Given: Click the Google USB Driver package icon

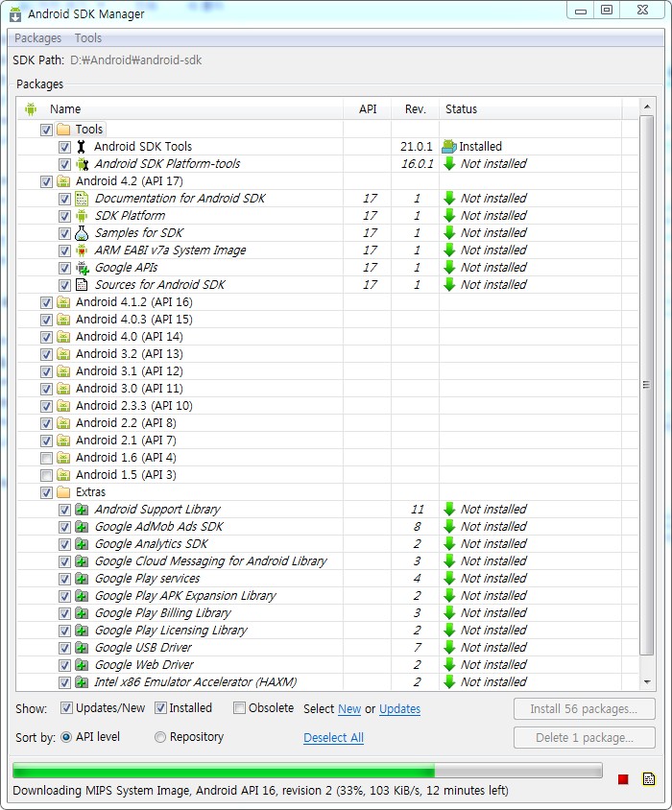Looking at the screenshot, I should point(82,648).
